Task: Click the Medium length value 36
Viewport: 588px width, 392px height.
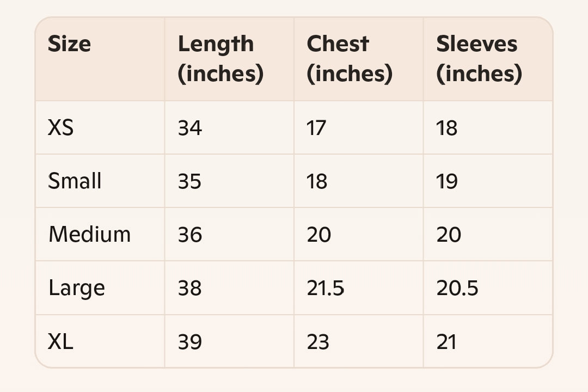Action: pos(190,235)
